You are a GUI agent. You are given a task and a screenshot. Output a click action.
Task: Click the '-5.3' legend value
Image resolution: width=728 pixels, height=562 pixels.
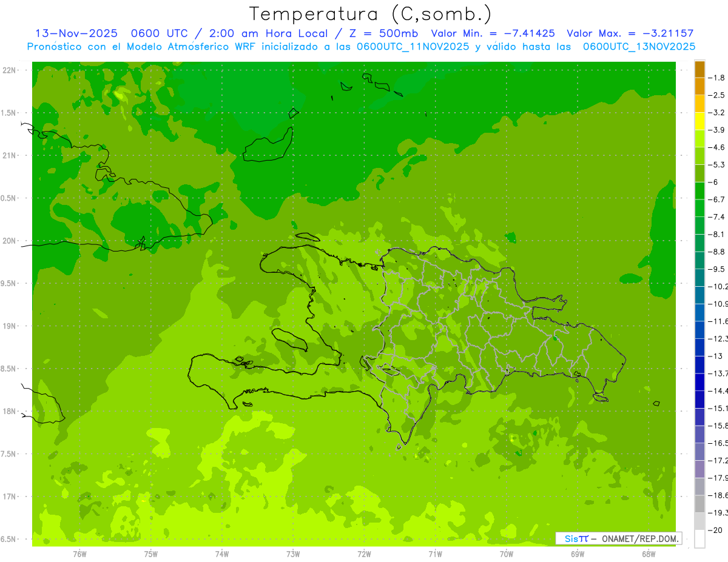716,165
